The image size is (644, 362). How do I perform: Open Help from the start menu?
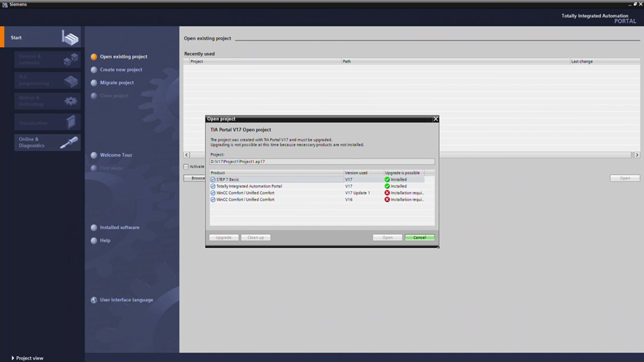tap(105, 241)
